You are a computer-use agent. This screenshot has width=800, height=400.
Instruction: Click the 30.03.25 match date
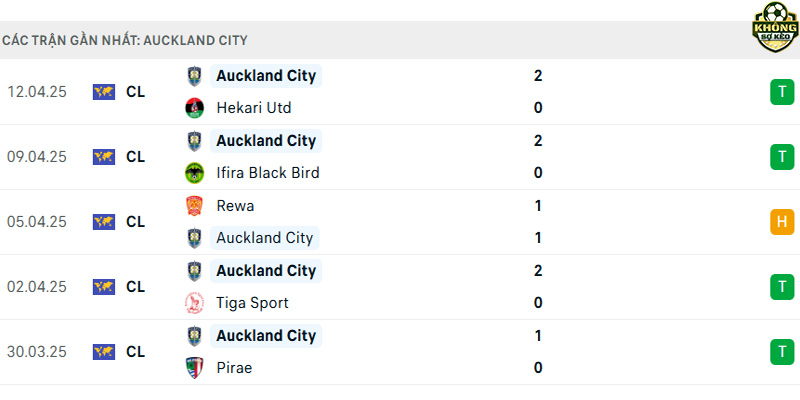pos(37,352)
